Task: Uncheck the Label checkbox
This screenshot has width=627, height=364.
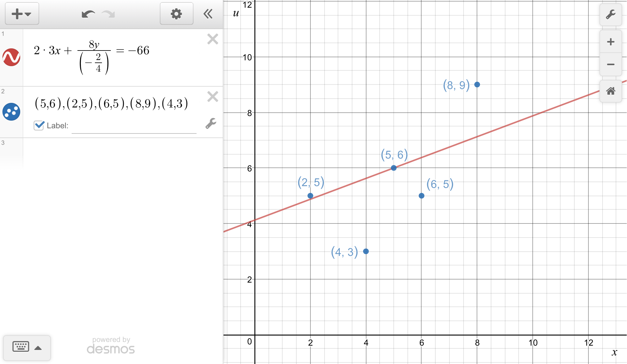Action: 39,125
